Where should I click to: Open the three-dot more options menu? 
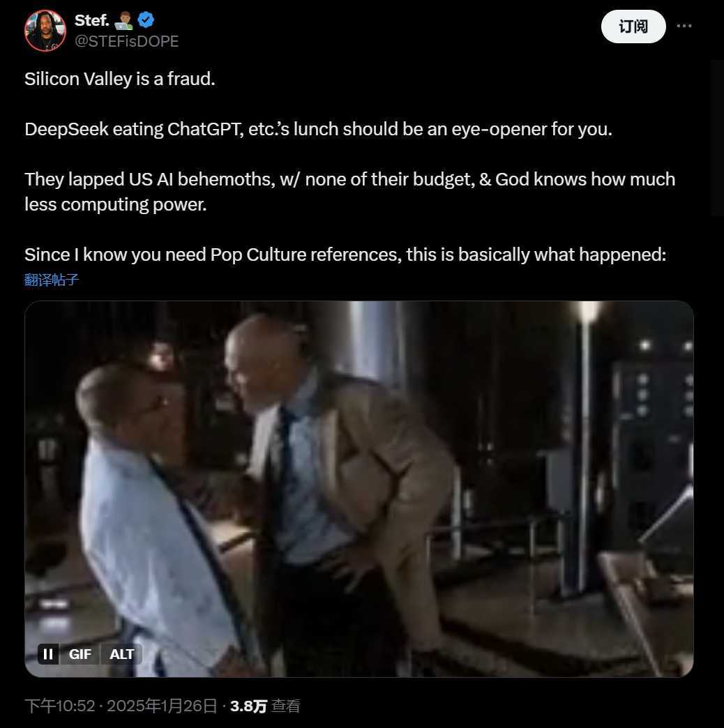click(684, 26)
